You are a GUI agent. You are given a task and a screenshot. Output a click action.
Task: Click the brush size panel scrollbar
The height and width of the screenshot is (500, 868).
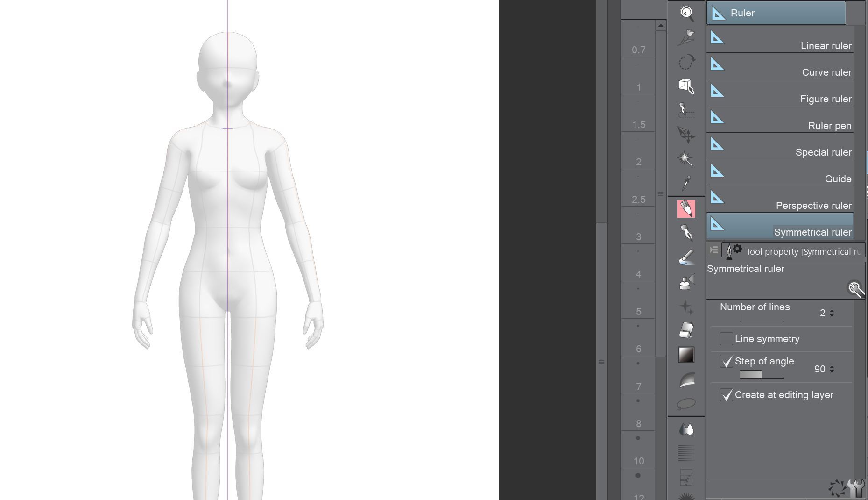661,194
